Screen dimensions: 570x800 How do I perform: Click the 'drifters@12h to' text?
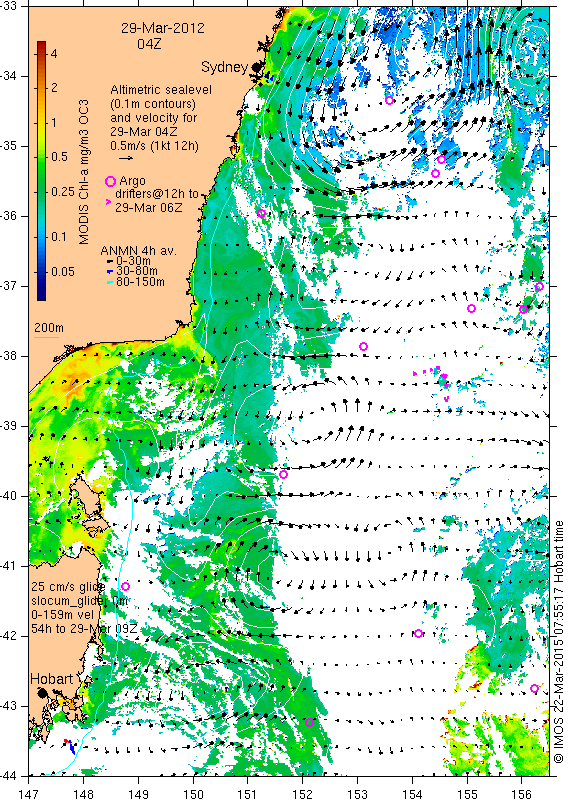(x=156, y=194)
